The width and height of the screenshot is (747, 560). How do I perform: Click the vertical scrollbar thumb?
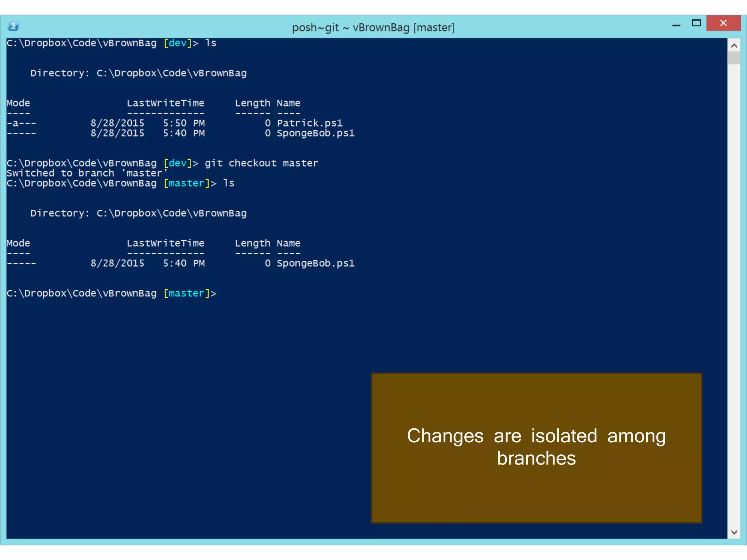(734, 58)
